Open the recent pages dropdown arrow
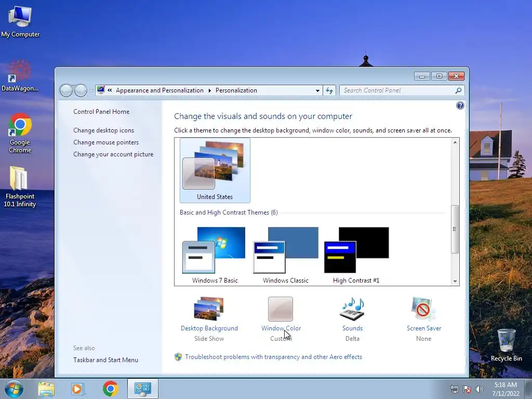The width and height of the screenshot is (532, 399). coord(91,90)
